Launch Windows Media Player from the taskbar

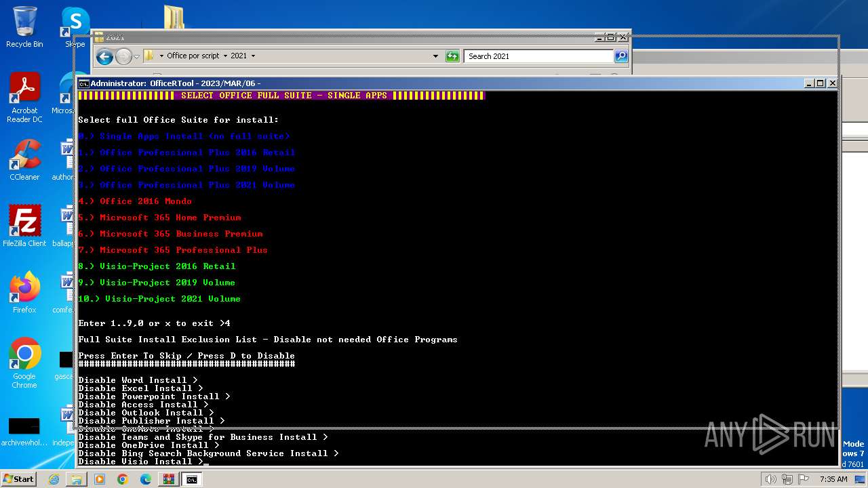100,479
